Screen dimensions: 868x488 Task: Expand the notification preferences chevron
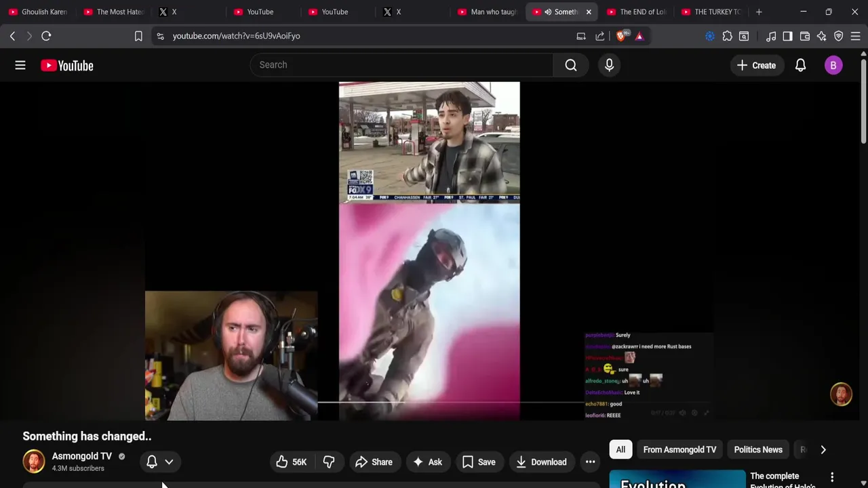(x=169, y=462)
